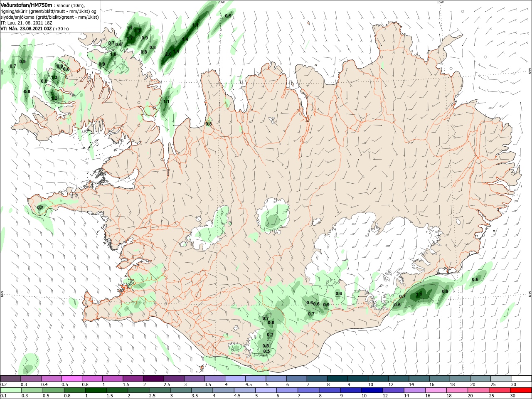Select the dark teal swatch labeled 8
Screen dimensions: 532x399
[x=337, y=378]
